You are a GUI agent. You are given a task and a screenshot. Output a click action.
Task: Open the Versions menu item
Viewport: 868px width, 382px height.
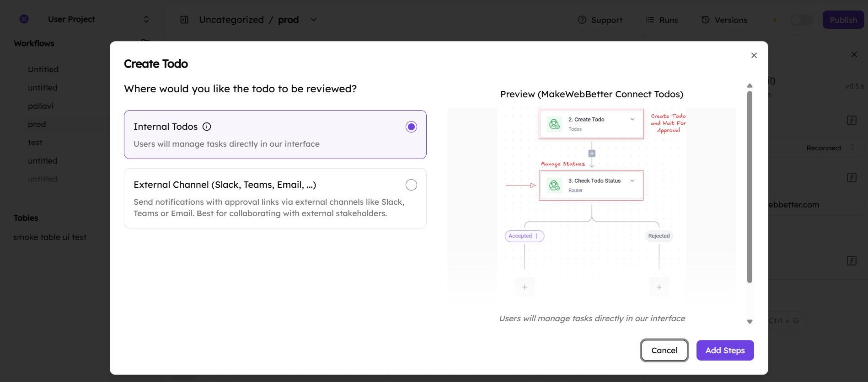click(724, 20)
